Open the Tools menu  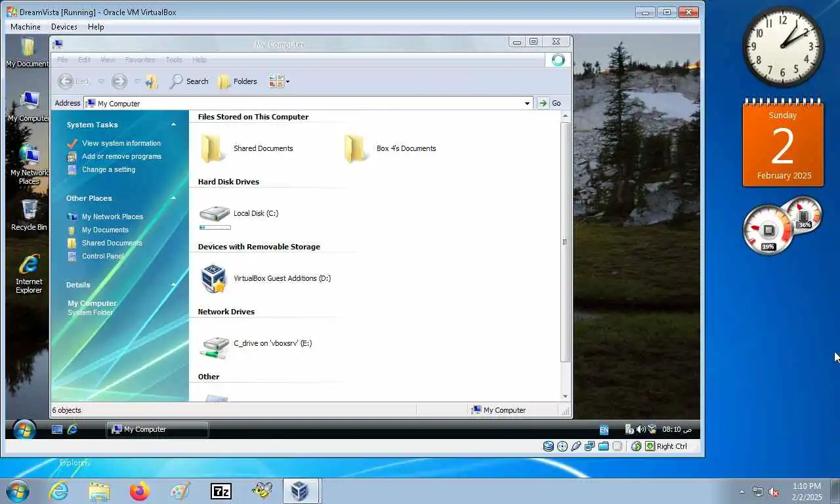tap(174, 60)
